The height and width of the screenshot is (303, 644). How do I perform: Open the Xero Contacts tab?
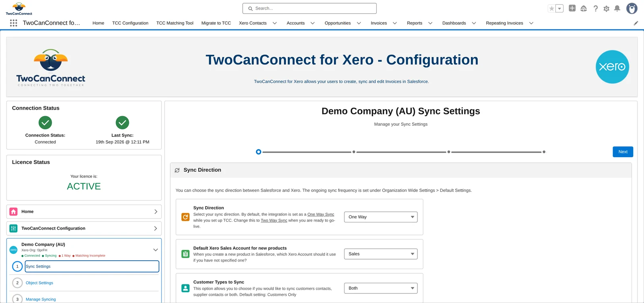253,23
